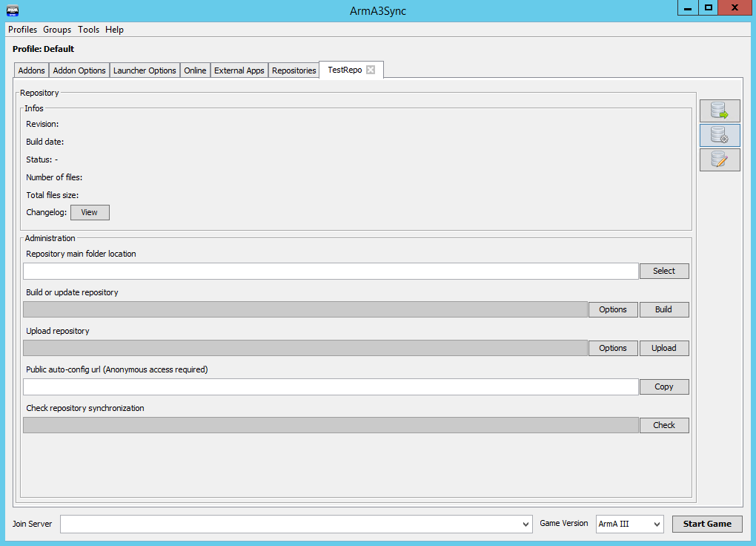The image size is (756, 546).
Task: Click the 'Profile: Default' heading text
Action: click(x=44, y=49)
